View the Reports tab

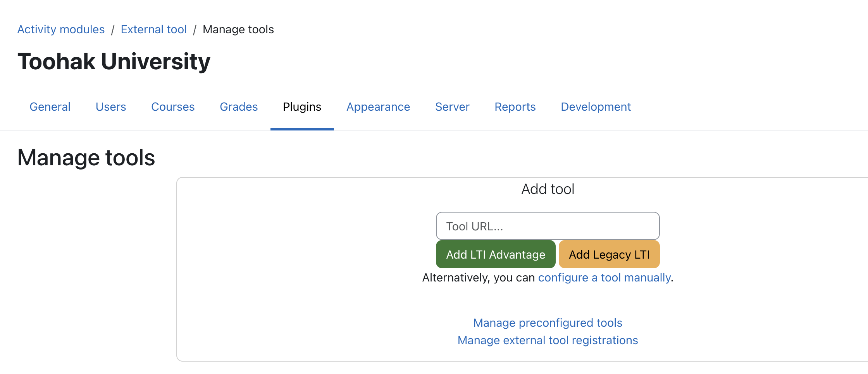(515, 107)
